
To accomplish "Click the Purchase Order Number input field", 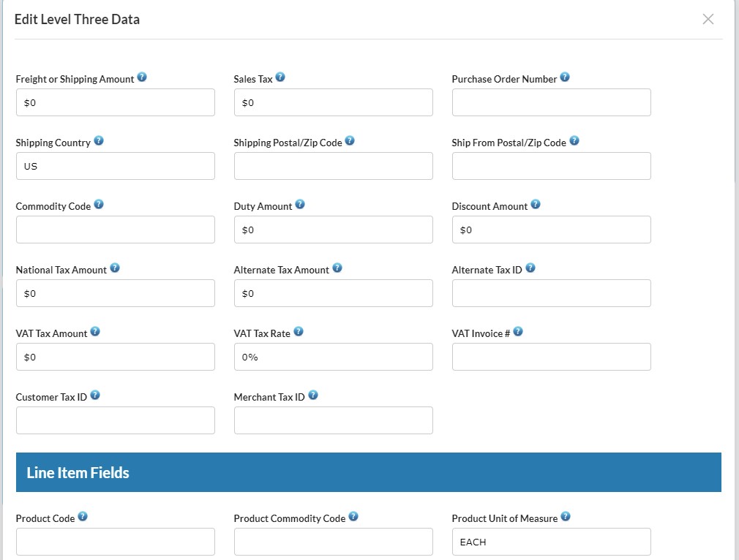I will pos(551,102).
